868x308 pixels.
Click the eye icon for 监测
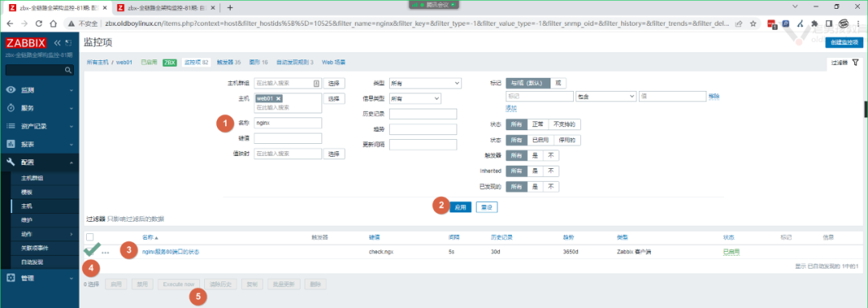point(10,90)
